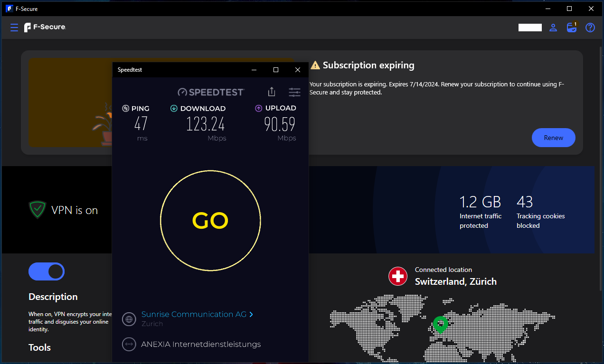Click the Renew subscription button

554,138
